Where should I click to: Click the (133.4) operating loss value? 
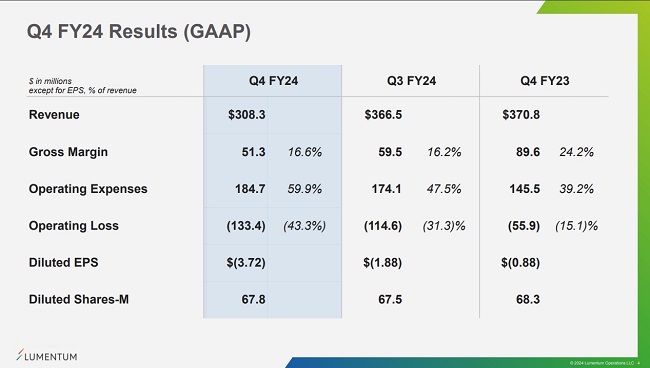[246, 226]
